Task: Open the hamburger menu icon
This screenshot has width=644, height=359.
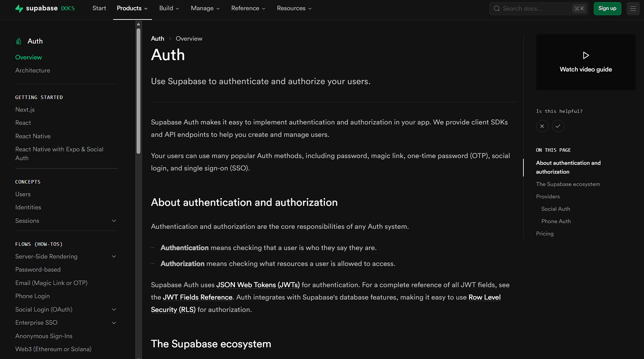Action: pos(633,8)
